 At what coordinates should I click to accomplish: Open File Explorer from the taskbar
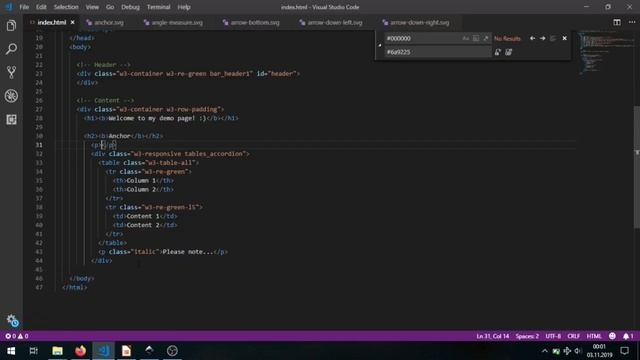coord(57,351)
